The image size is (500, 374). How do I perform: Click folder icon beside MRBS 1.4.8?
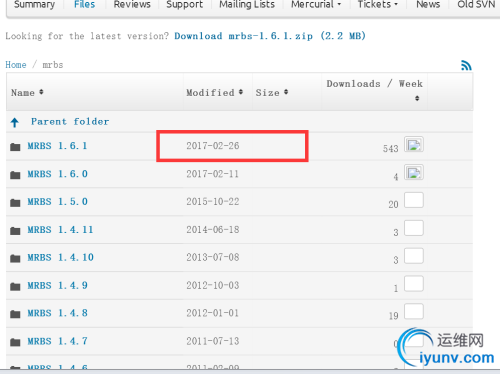pyautogui.click(x=15, y=314)
